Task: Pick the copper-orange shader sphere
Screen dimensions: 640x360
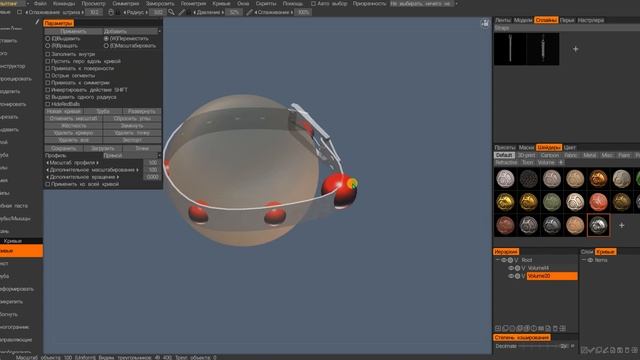Action: click(598, 178)
